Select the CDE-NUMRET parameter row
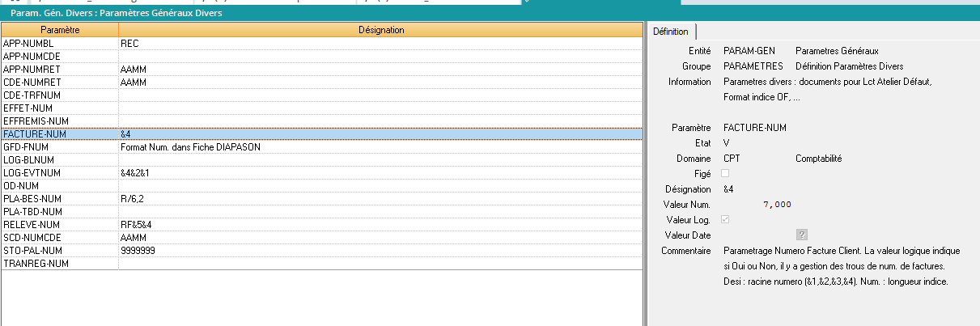Viewport: 980px width, 326px height. pyautogui.click(x=60, y=82)
